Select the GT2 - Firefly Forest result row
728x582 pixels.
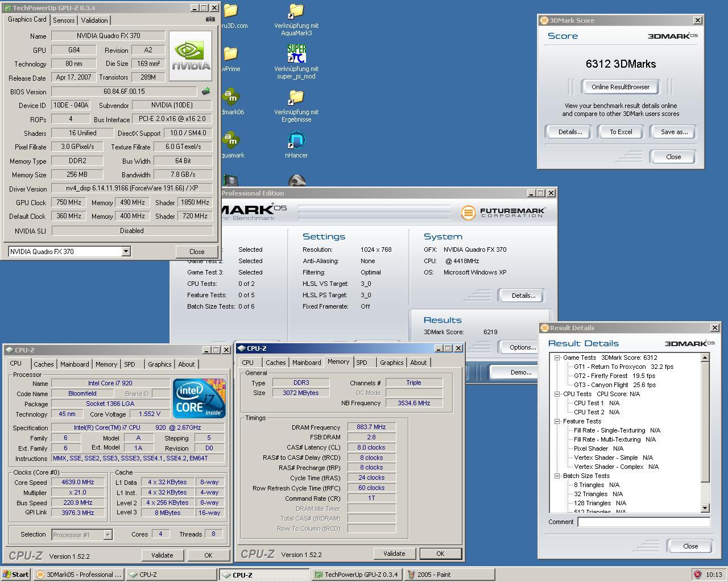[x=614, y=376]
